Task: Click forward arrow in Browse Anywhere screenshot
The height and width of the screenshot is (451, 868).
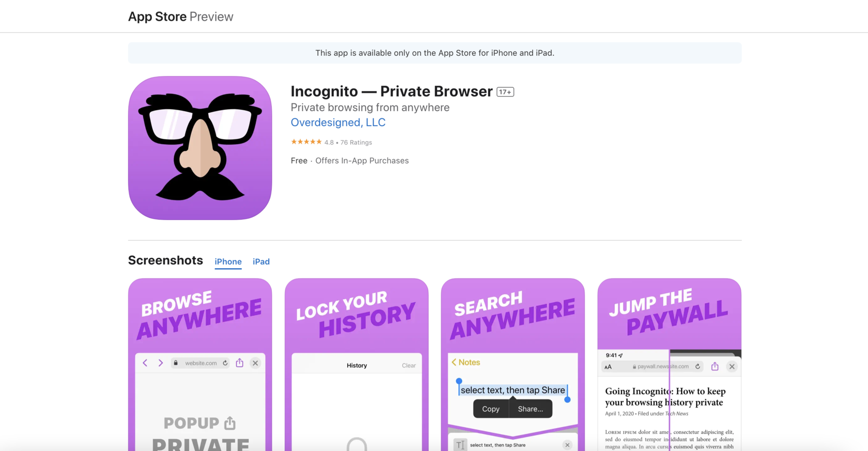Action: pos(161,363)
